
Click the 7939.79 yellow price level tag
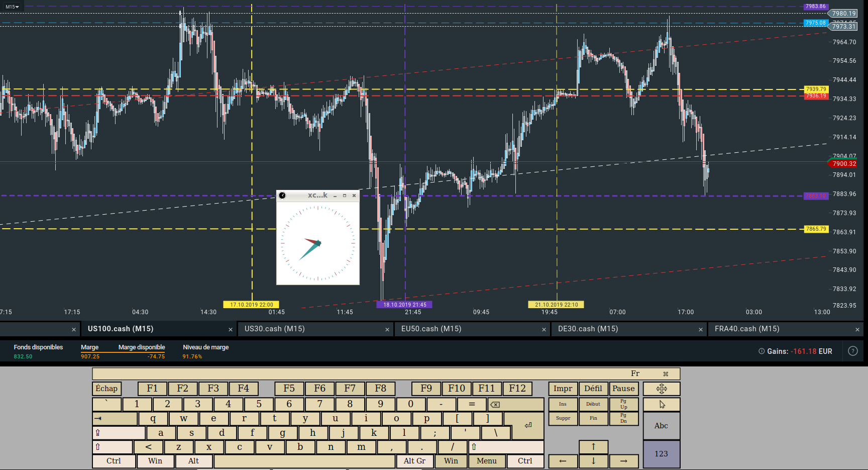[x=816, y=89]
